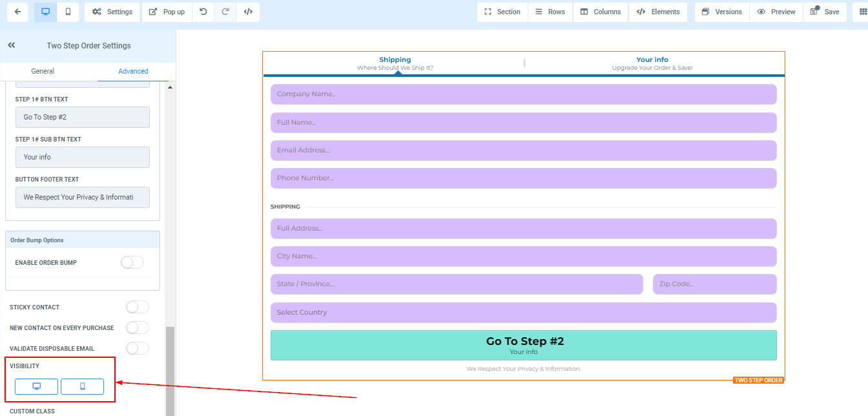Open the custom code icon

pos(248,12)
